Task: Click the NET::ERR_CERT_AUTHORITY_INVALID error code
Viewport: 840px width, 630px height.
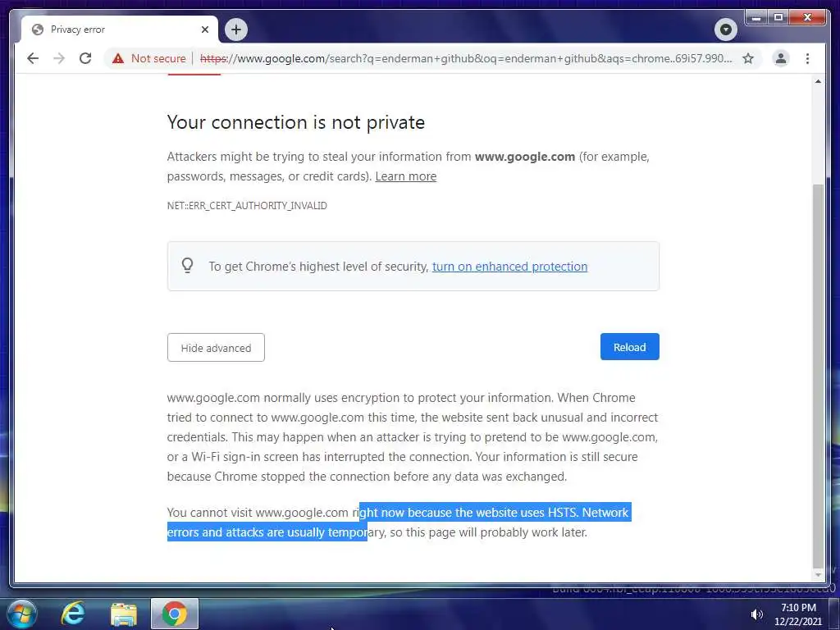Action: [247, 206]
